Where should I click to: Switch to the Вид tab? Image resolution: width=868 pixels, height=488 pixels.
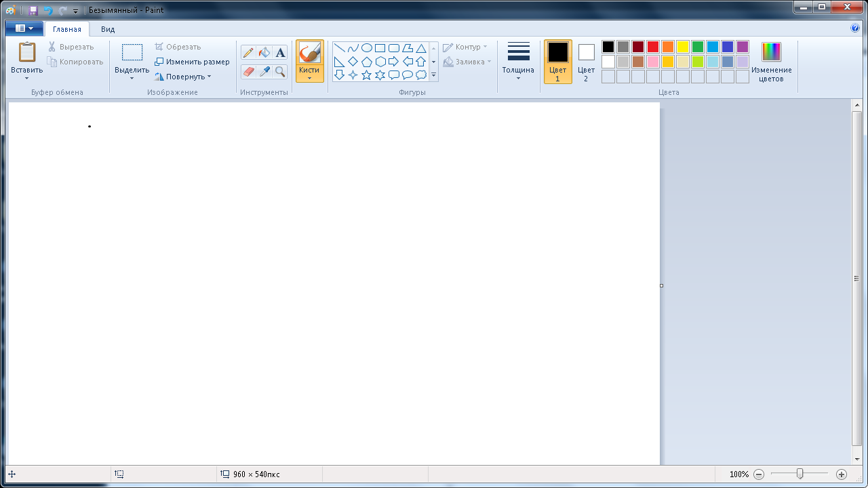108,29
